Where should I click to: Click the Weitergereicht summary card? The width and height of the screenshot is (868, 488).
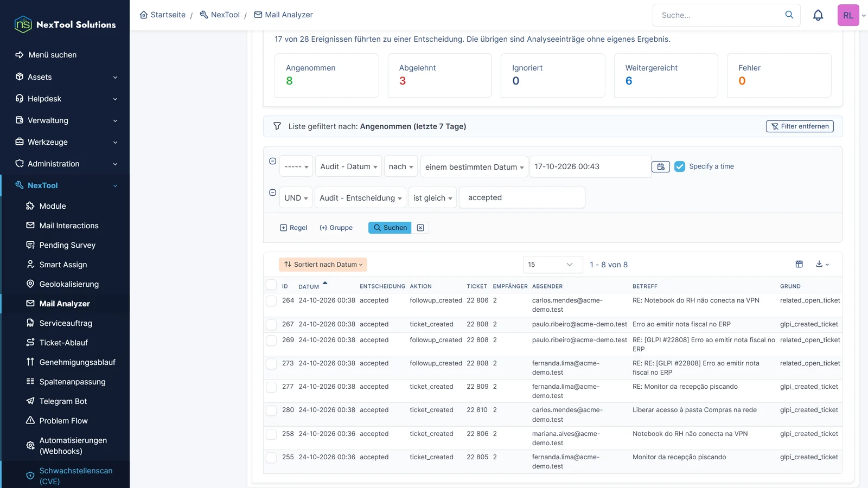[666, 75]
